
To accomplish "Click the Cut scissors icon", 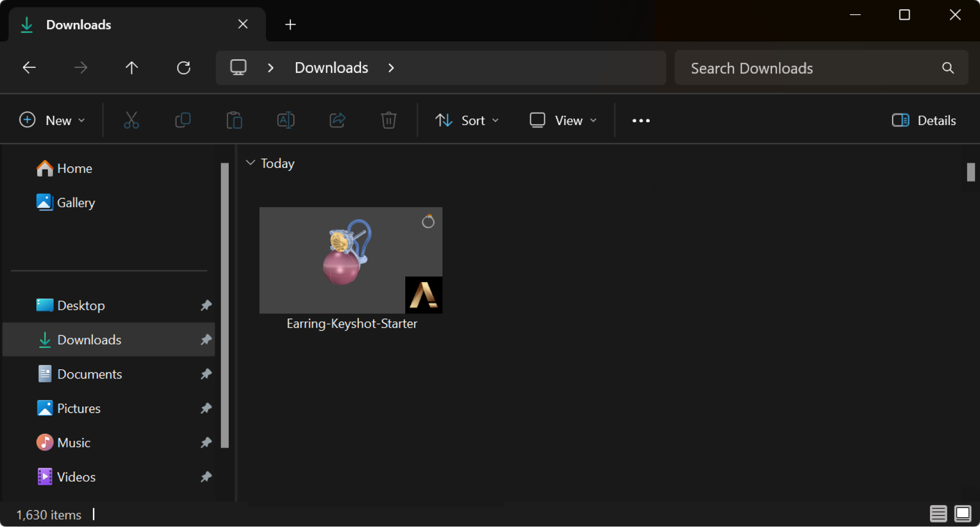I will pyautogui.click(x=131, y=120).
